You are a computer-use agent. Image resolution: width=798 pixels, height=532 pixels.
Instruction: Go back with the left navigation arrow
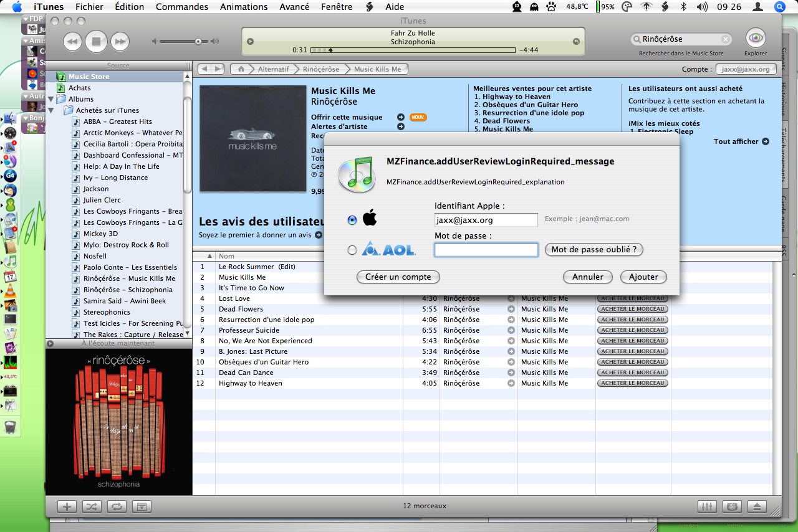(204, 69)
